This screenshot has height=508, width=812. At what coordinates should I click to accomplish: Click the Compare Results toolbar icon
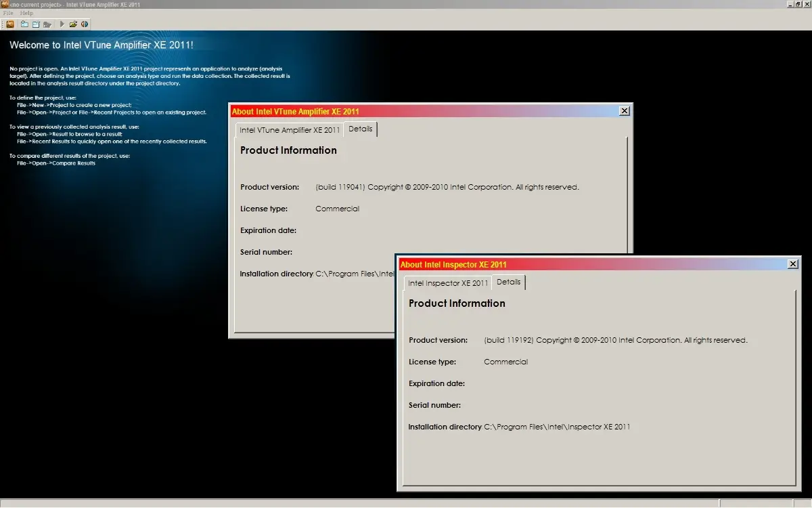[x=85, y=24]
